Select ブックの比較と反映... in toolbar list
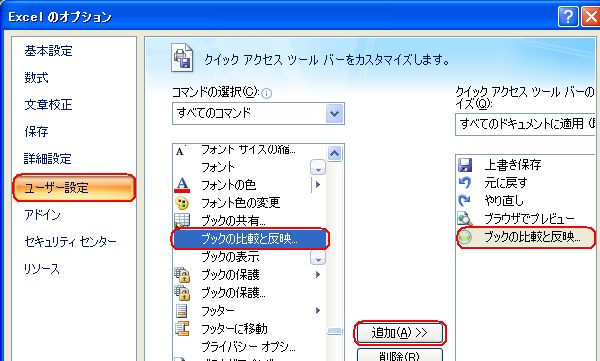 click(526, 237)
